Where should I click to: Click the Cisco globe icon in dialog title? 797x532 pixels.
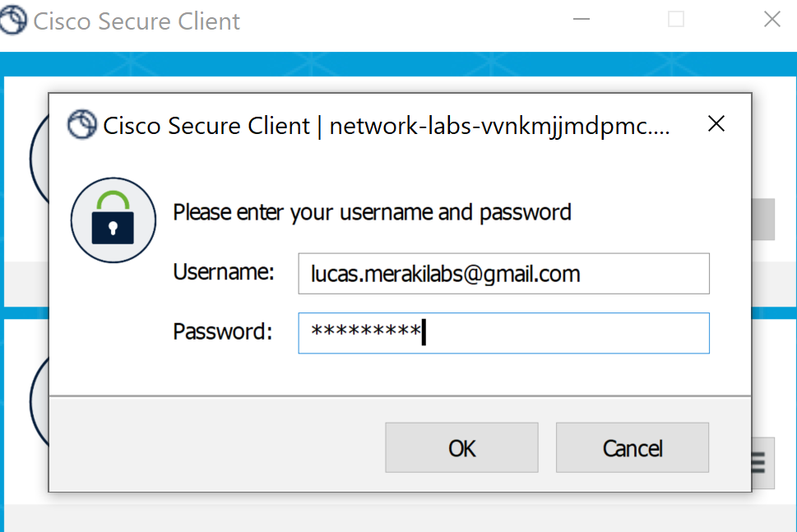pos(81,124)
